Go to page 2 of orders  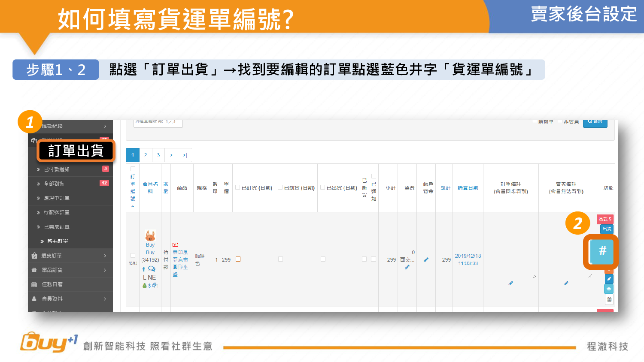pyautogui.click(x=146, y=155)
